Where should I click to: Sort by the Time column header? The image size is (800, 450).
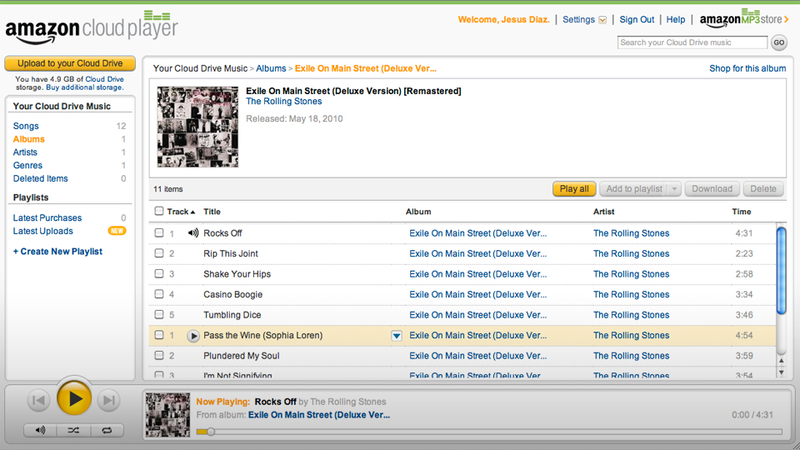(x=741, y=211)
